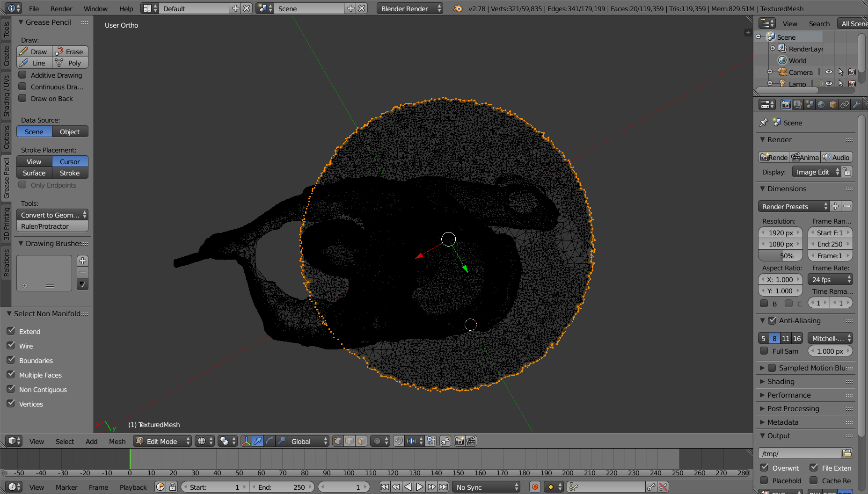Switch to edge select mode
Screen dimensions: 868x494
pos(350,441)
